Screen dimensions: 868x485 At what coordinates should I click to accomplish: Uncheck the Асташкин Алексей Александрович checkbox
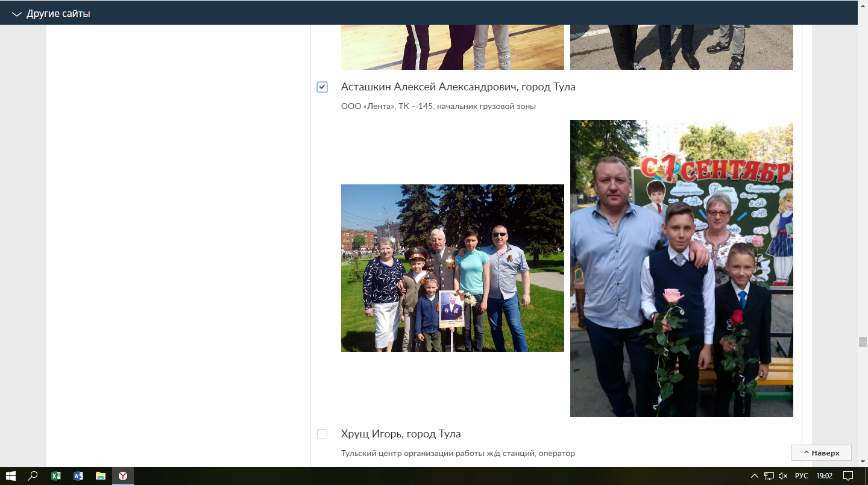322,87
